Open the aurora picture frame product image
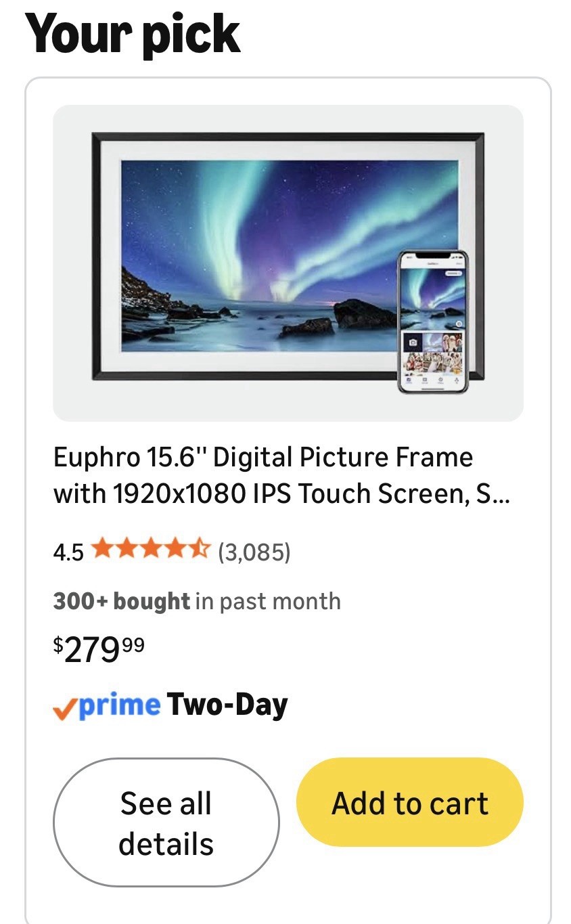The height and width of the screenshot is (924, 571). [288, 263]
